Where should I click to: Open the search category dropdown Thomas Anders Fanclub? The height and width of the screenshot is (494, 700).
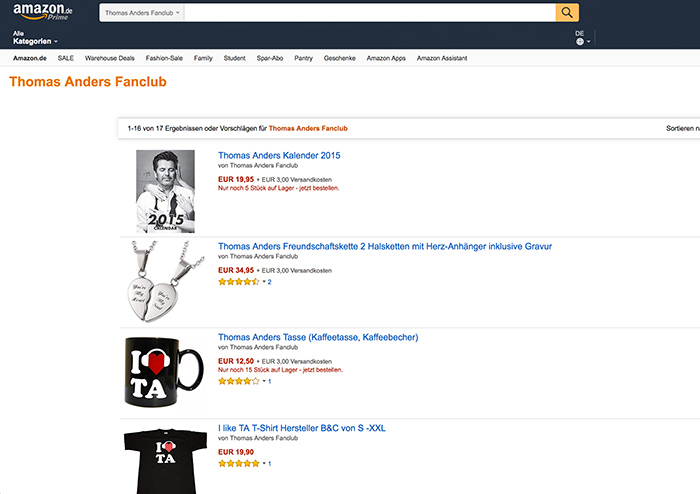click(x=142, y=13)
